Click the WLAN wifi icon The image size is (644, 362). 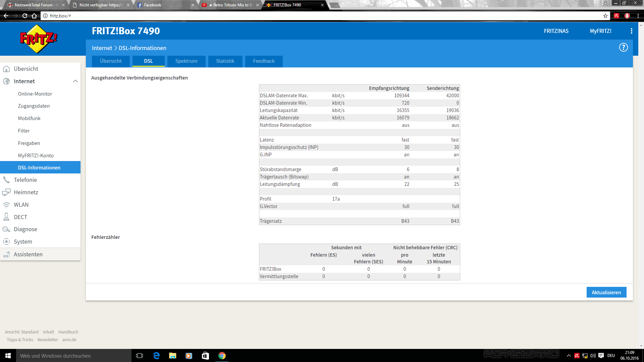coord(6,205)
